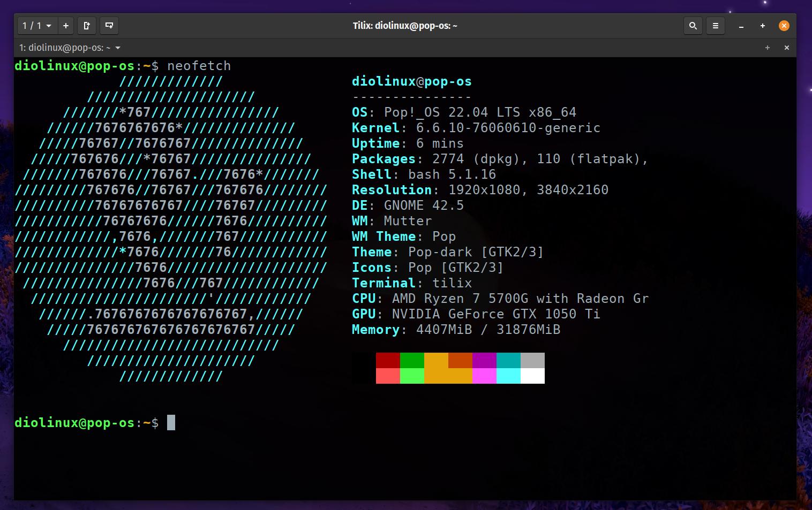Click the pink magenta color block
812x510 pixels.
[x=484, y=376]
